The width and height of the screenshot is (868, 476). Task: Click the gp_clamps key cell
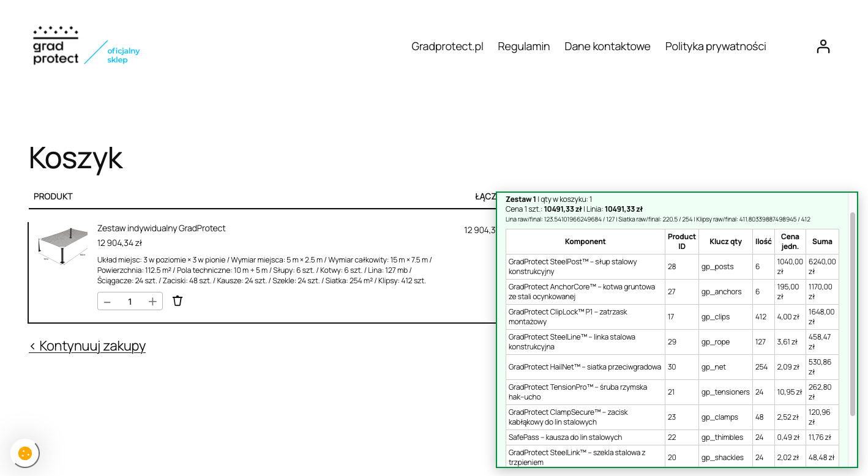726,417
